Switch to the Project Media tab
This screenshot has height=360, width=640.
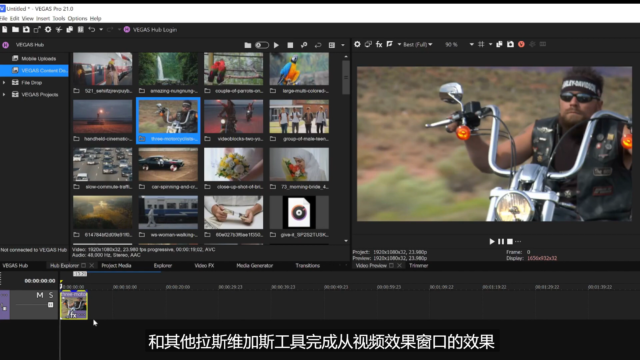click(116, 266)
